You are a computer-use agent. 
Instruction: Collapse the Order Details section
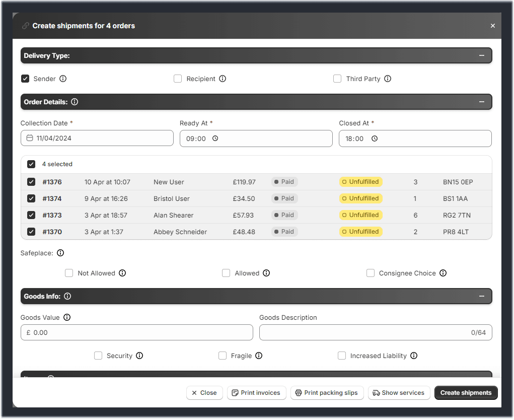pos(482,102)
